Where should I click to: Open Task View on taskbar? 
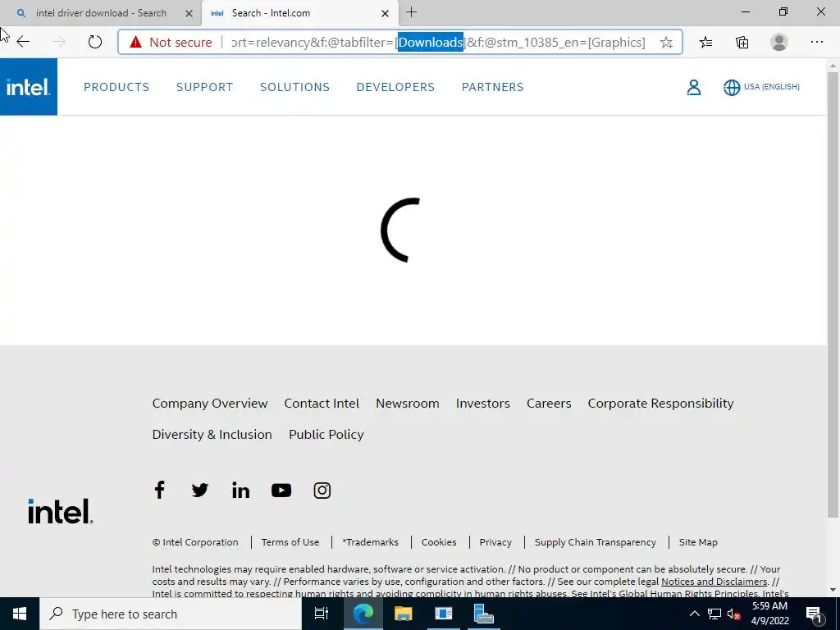[322, 614]
